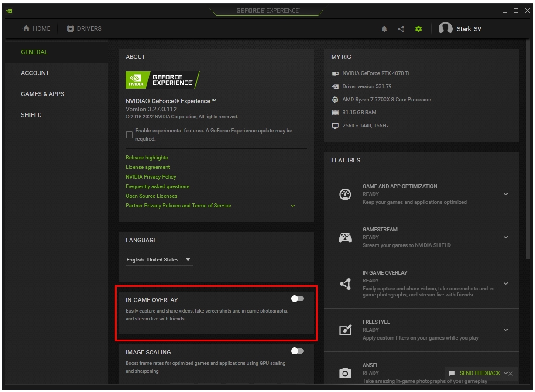Click the Drivers download icon
Screen dimensions: 535x392
coord(70,28)
